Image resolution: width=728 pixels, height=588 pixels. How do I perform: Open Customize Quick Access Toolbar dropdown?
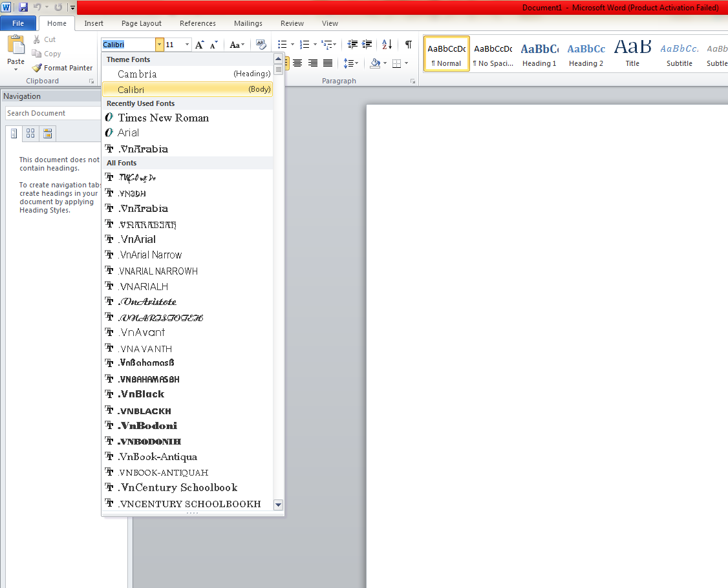tap(72, 7)
